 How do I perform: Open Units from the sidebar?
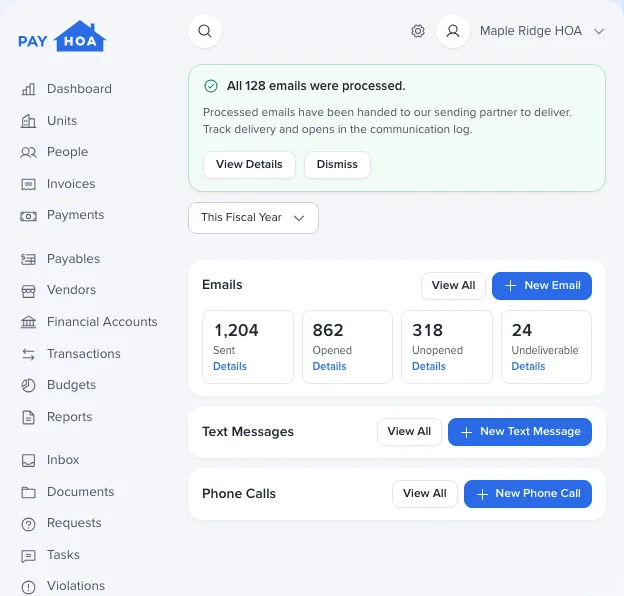coord(62,121)
